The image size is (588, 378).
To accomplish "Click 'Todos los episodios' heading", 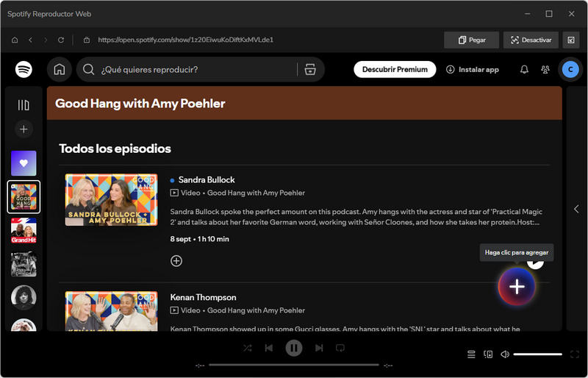I will [115, 149].
